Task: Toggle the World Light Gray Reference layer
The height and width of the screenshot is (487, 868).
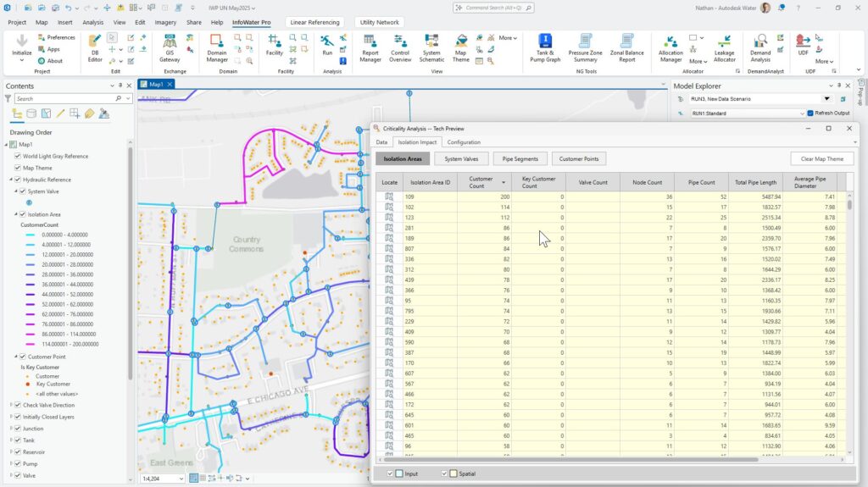Action: point(18,156)
